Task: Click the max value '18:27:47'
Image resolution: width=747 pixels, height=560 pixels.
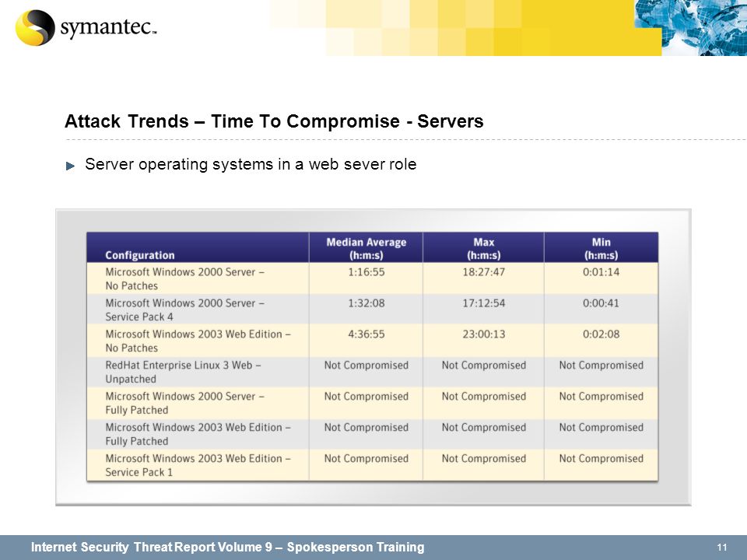Action: 483,272
